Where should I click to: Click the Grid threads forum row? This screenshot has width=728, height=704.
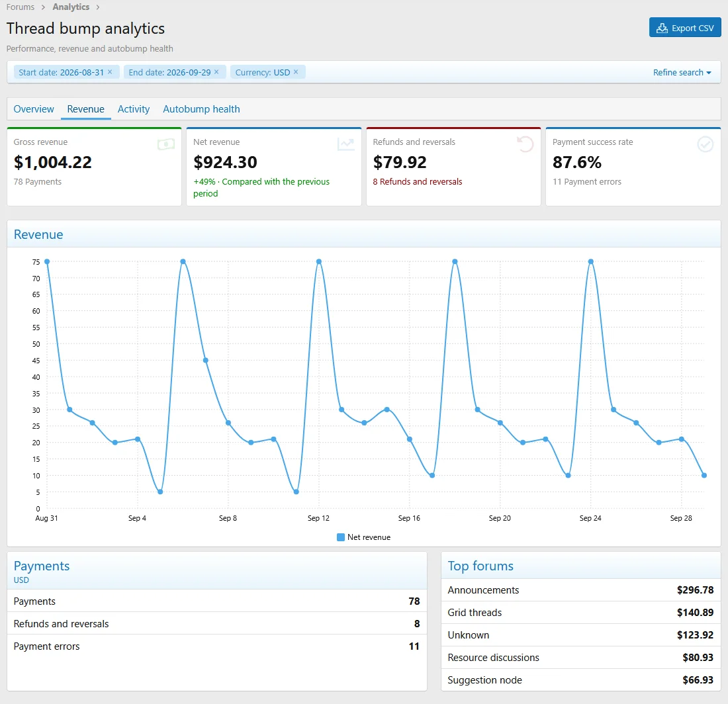click(581, 613)
